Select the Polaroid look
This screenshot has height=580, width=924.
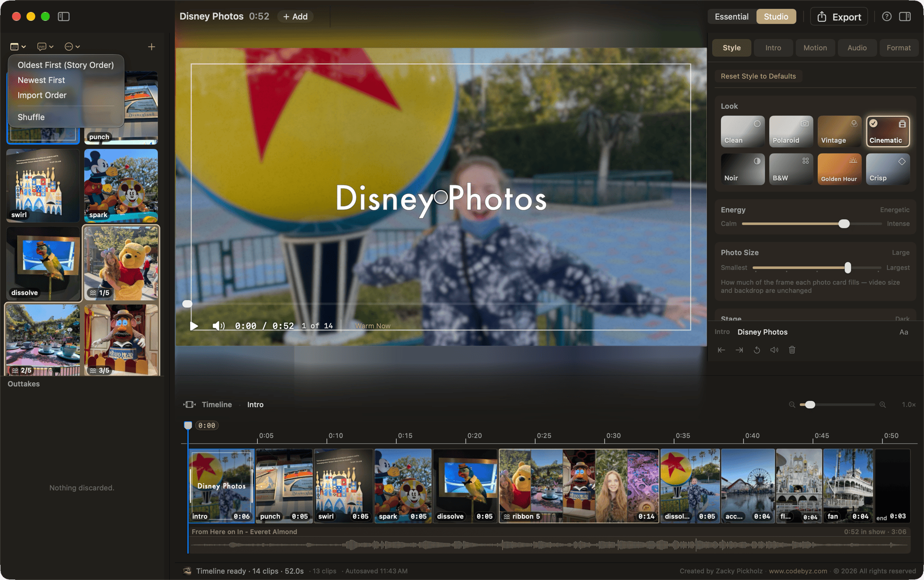791,131
